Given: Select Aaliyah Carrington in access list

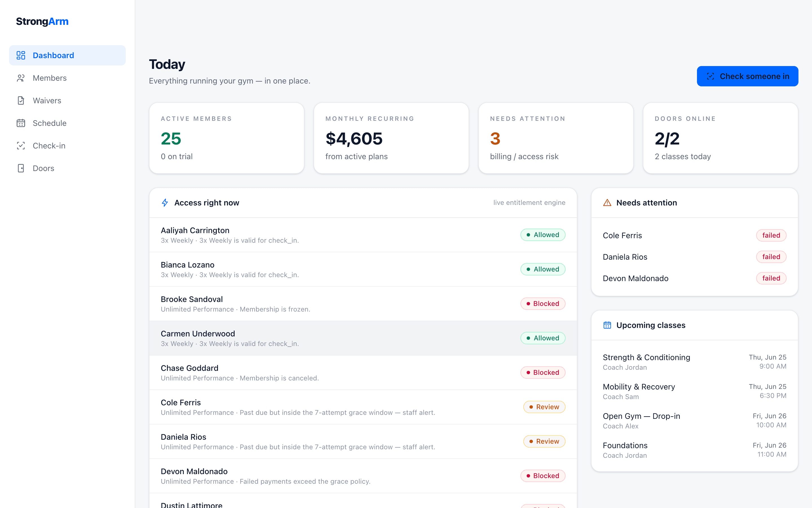Looking at the screenshot, I should click(x=363, y=235).
